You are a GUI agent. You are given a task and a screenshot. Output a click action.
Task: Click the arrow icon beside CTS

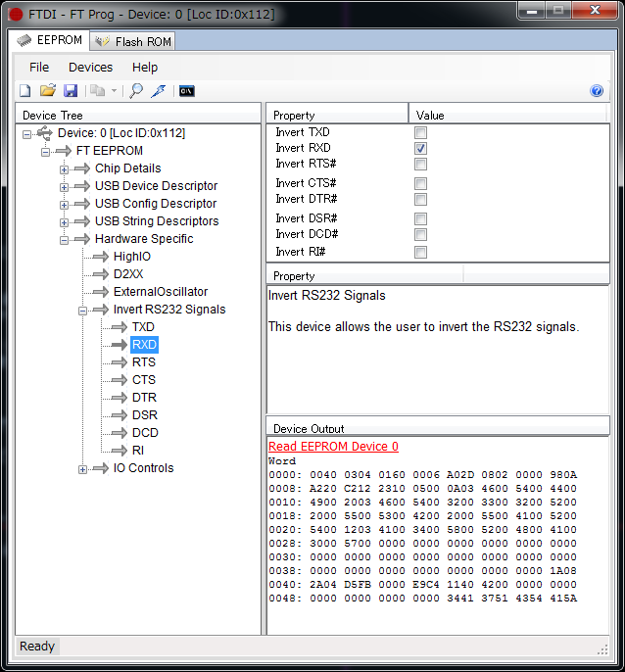click(120, 380)
